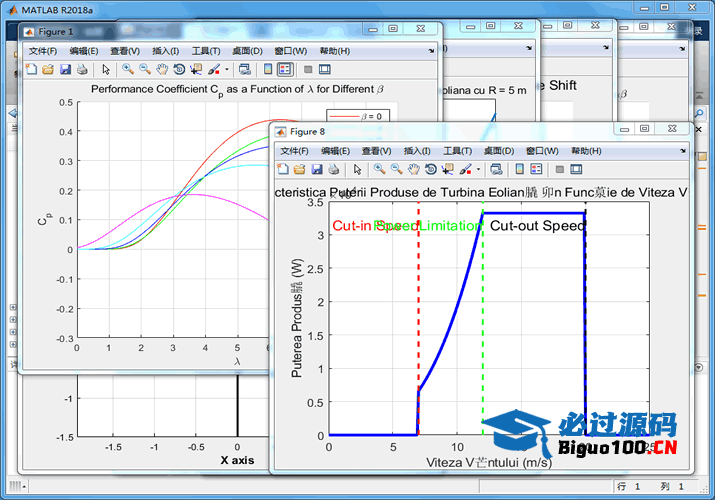Click Link Plot icon in Figure 8 toolbar
The height and width of the screenshot is (500, 715).
pos(496,170)
